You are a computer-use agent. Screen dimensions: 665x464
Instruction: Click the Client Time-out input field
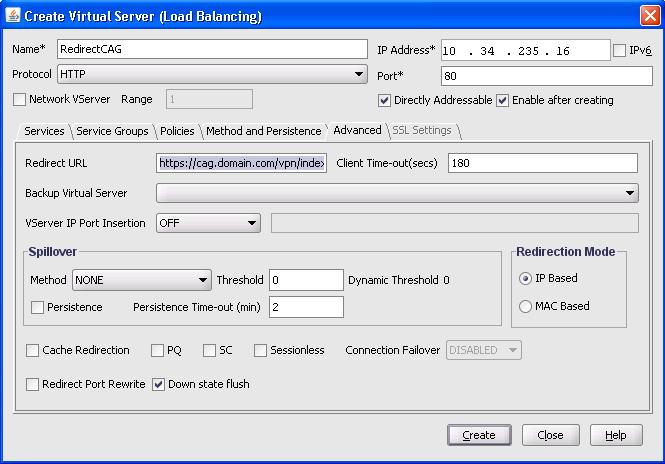point(542,163)
